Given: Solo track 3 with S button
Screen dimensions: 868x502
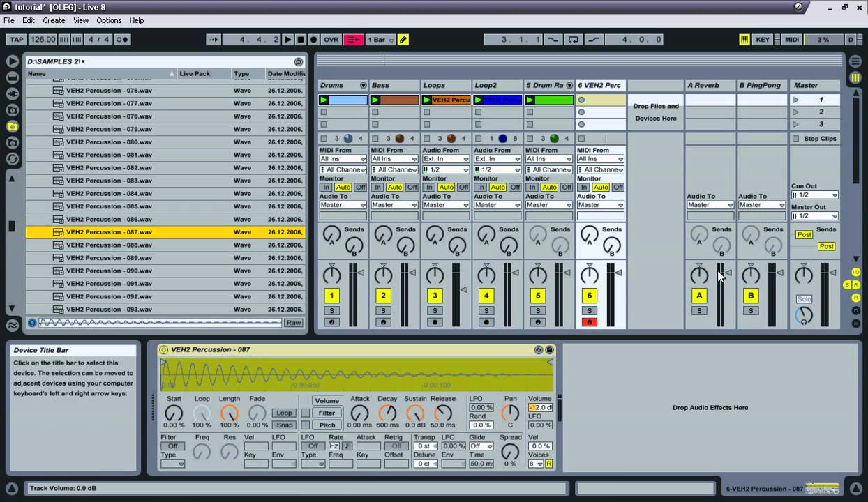Looking at the screenshot, I should 435,310.
